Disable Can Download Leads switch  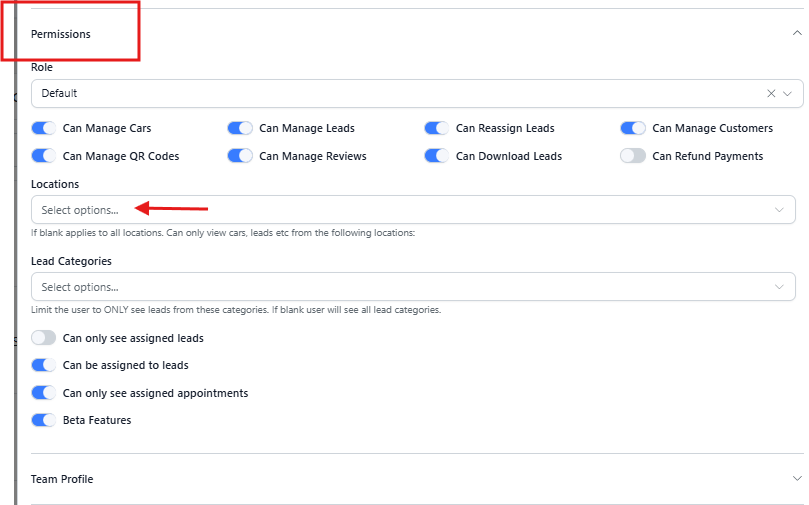tap(437, 156)
